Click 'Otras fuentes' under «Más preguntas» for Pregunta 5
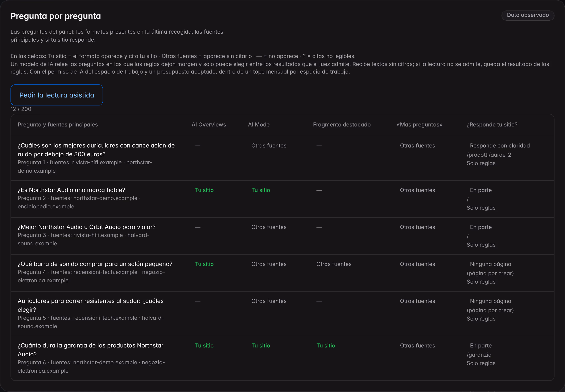Viewport: 565px width, 392px height. tap(417, 301)
